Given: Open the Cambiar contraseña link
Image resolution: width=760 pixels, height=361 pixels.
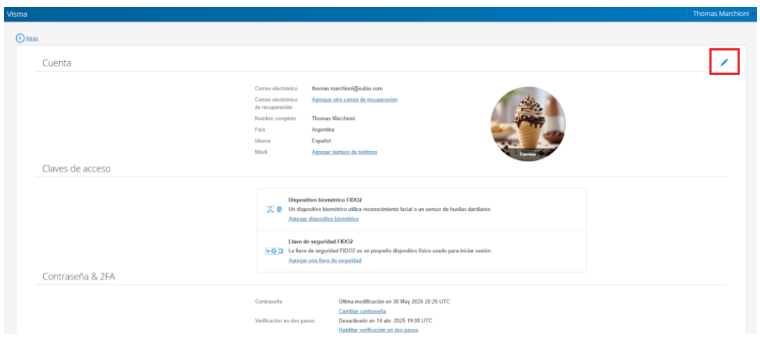Looking at the screenshot, I should [x=362, y=311].
